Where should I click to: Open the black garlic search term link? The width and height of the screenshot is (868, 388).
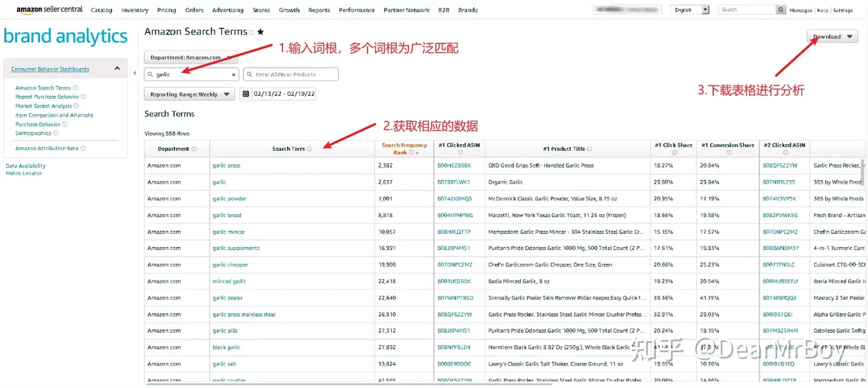coord(227,348)
